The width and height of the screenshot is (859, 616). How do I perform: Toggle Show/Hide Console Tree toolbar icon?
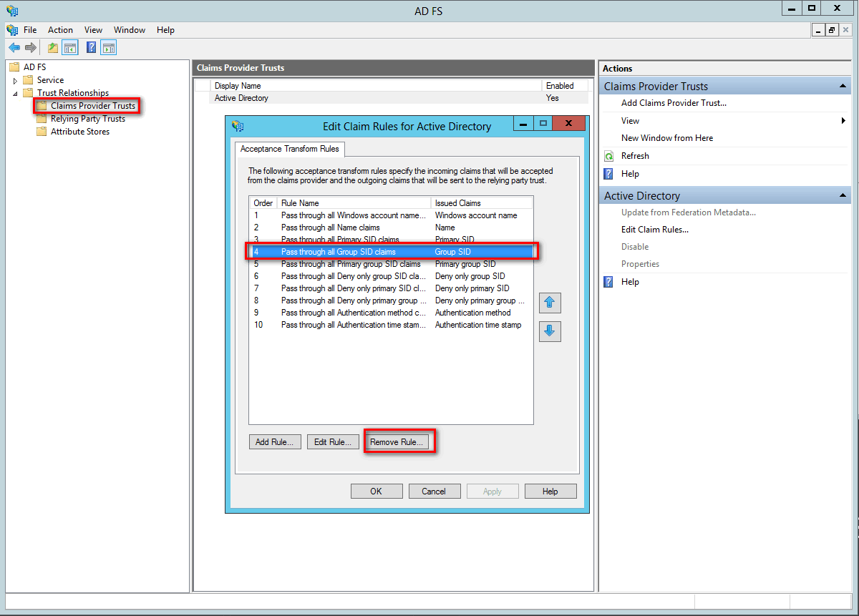tap(70, 48)
